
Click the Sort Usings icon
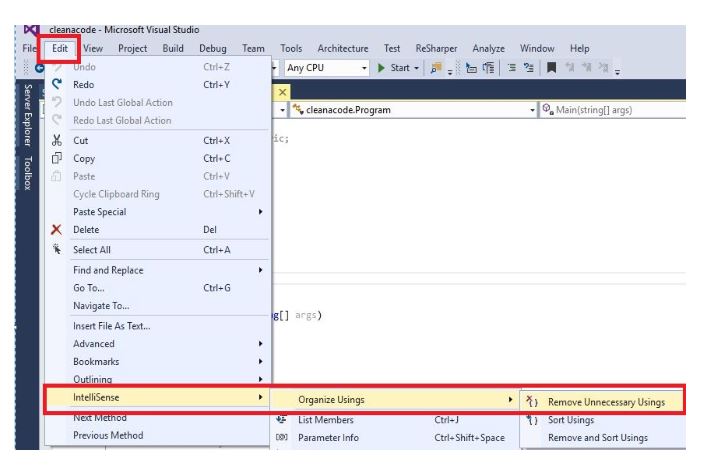tap(532, 420)
